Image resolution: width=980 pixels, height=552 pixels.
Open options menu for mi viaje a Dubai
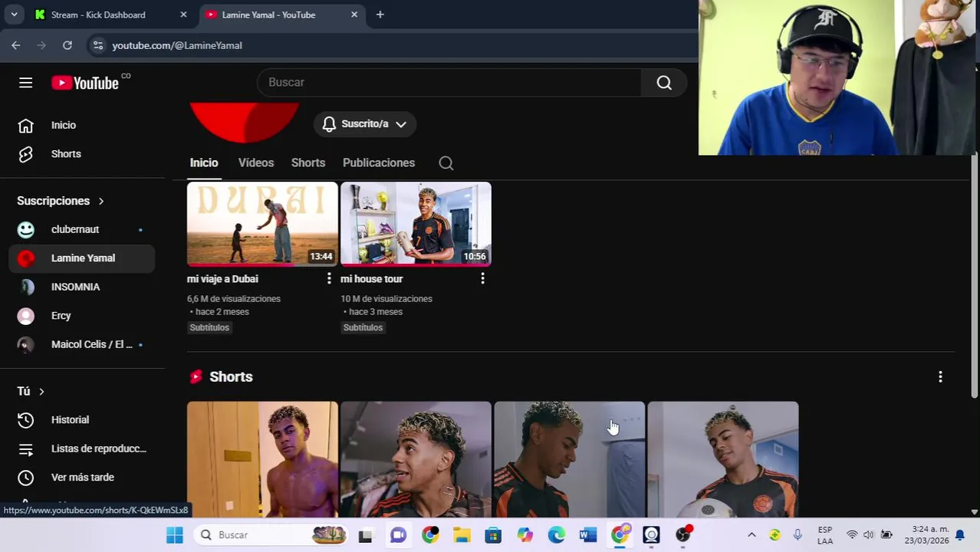coord(329,278)
